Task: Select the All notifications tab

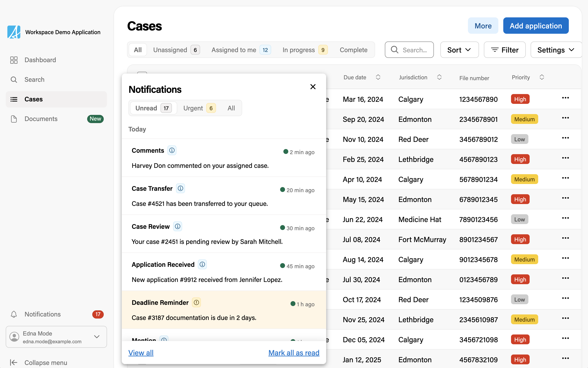Action: (231, 108)
